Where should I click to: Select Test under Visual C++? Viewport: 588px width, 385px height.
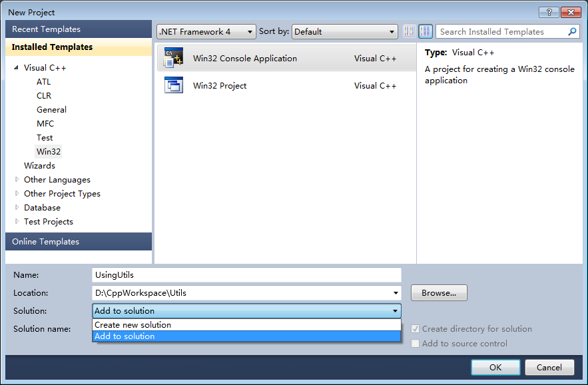pos(45,138)
